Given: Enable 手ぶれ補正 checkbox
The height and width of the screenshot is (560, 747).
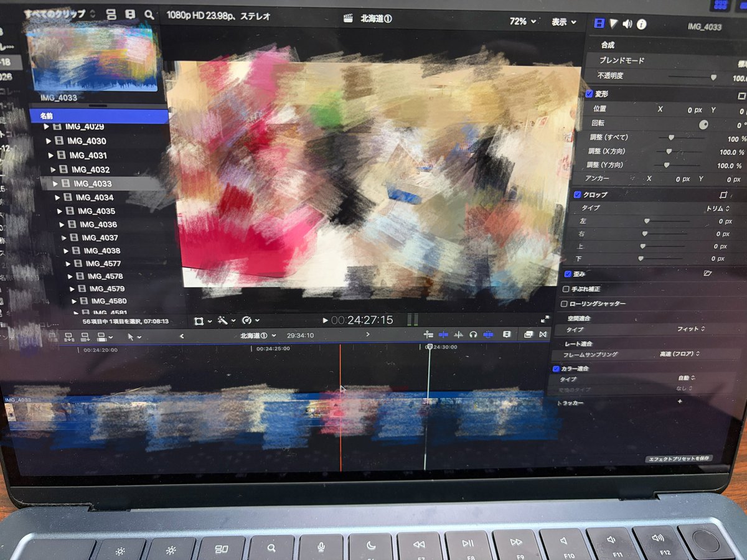Looking at the screenshot, I should click(565, 289).
